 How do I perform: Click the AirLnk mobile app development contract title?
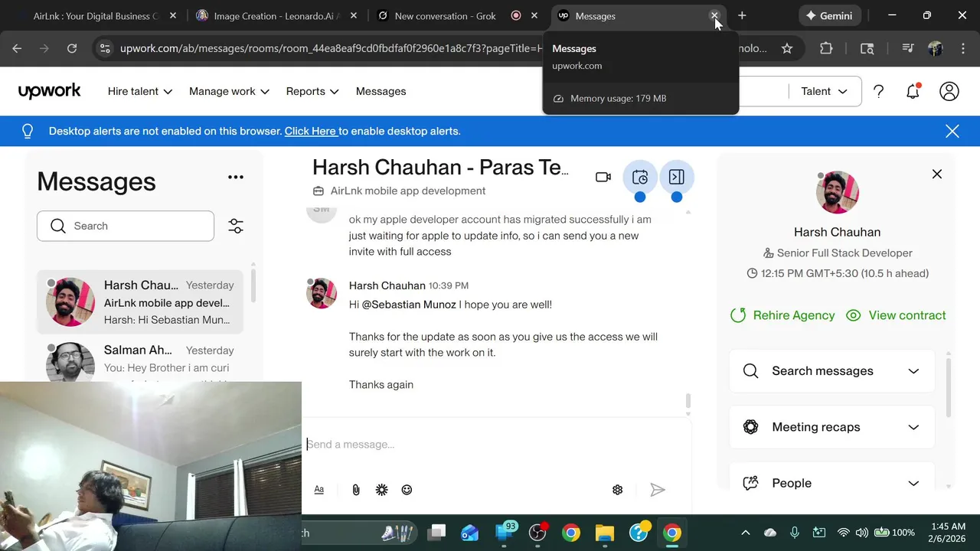(x=408, y=191)
